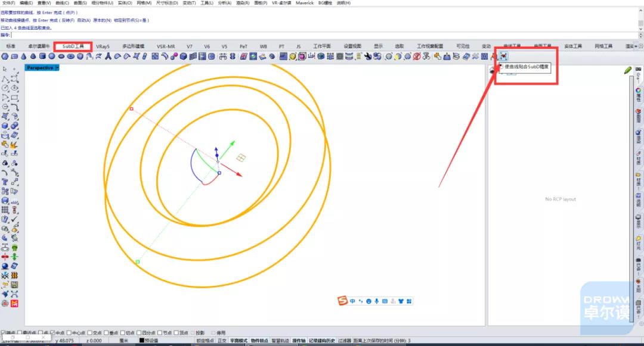Open the Perspective viewport dropdown arrow
644x346 pixels.
tap(57, 68)
